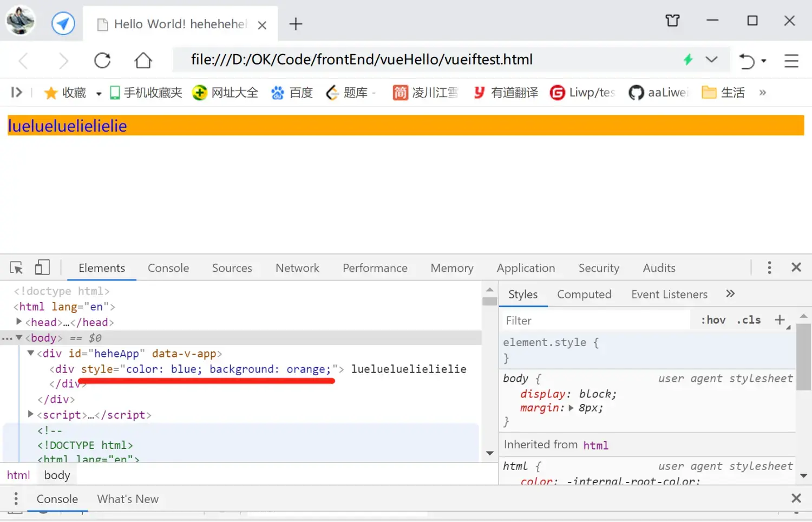Go forward with the right arrow button
This screenshot has width=812, height=522.
pos(63,60)
